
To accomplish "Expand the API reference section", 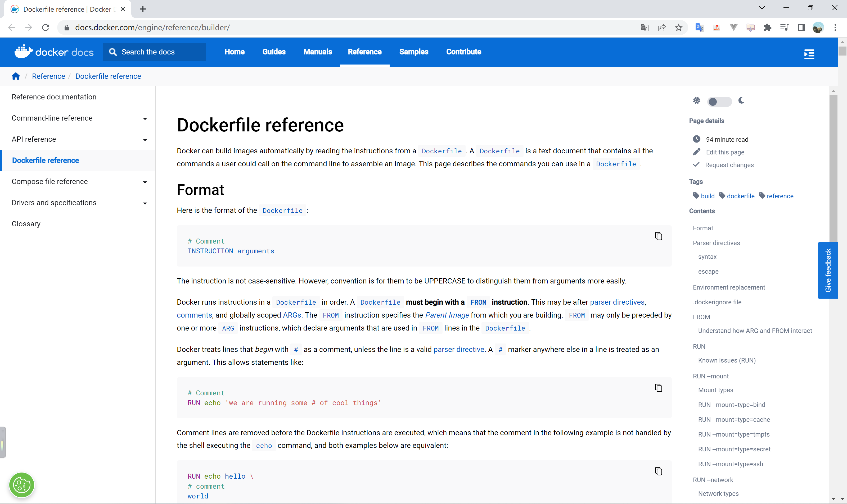I will tap(145, 140).
